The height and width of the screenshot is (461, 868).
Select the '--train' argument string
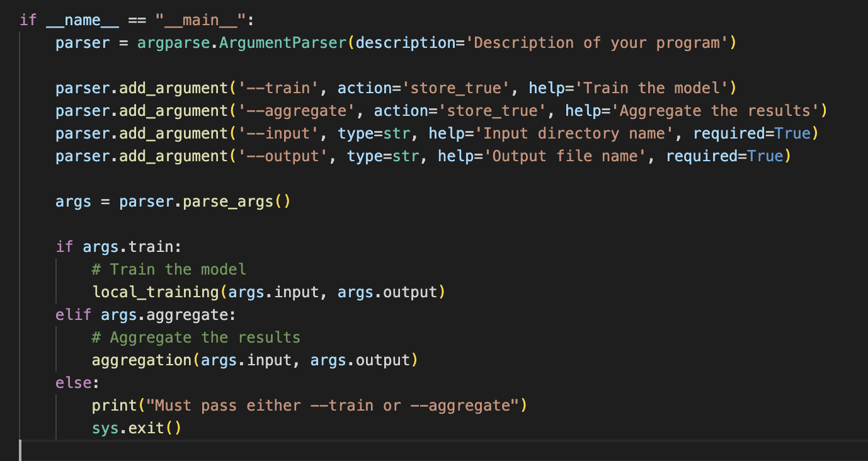pyautogui.click(x=278, y=88)
